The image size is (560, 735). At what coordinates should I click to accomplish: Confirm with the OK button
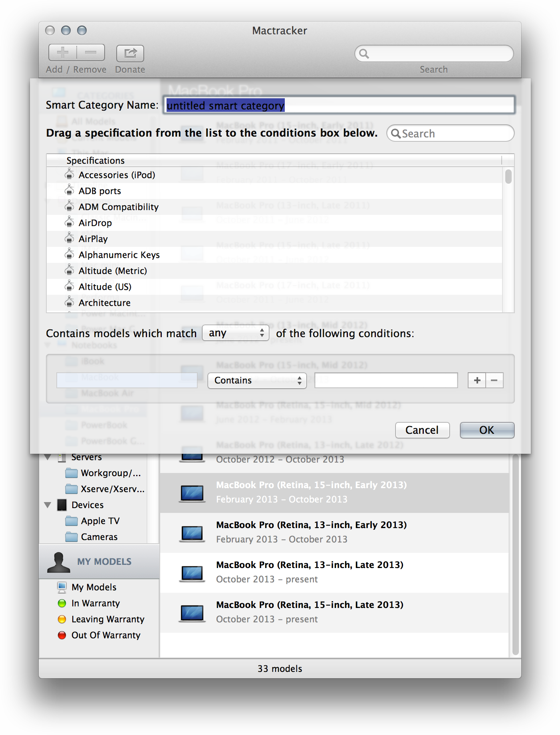487,430
